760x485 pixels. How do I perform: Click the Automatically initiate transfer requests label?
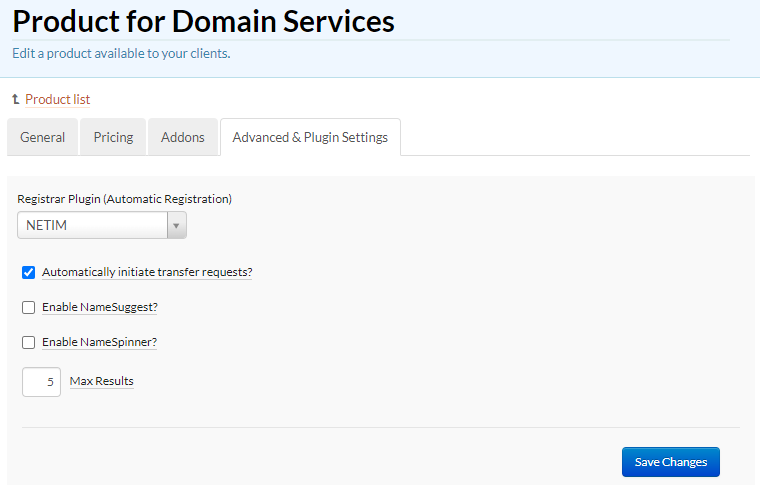click(147, 272)
